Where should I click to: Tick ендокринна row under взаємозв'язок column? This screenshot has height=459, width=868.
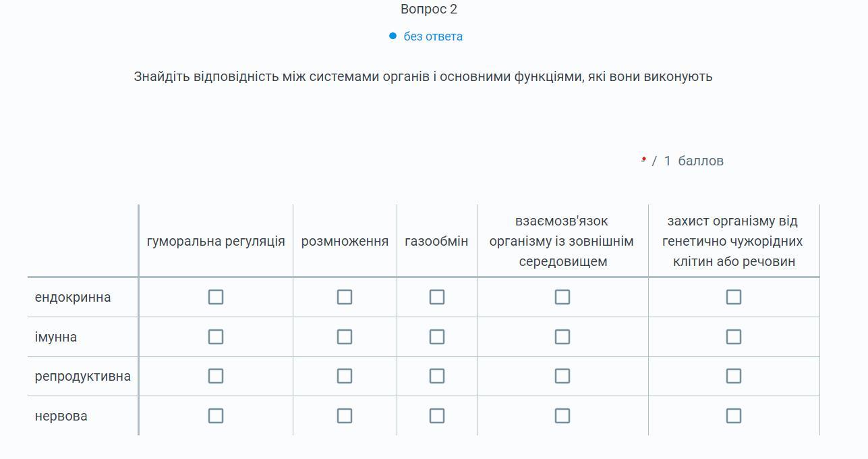point(562,297)
